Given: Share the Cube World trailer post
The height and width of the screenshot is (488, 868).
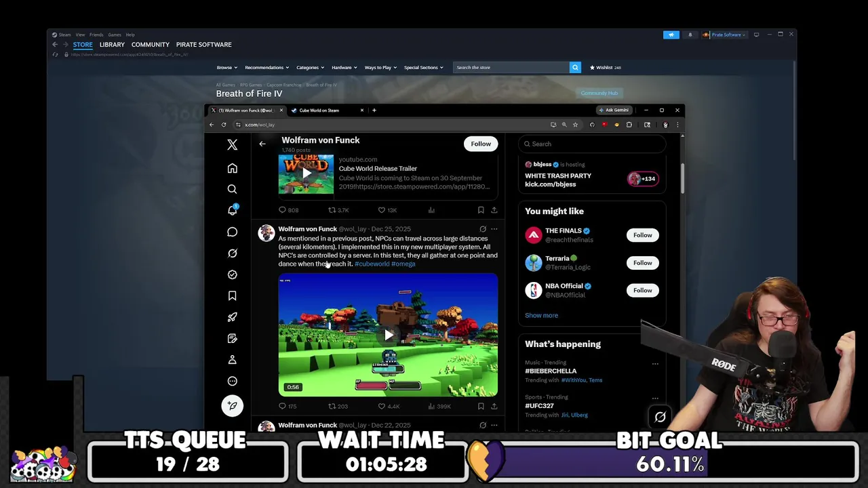Looking at the screenshot, I should coord(494,210).
